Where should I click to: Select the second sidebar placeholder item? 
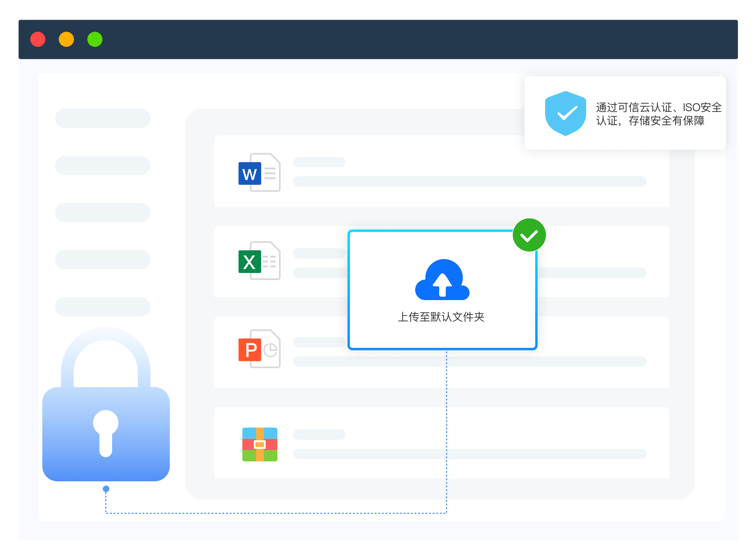(102, 165)
